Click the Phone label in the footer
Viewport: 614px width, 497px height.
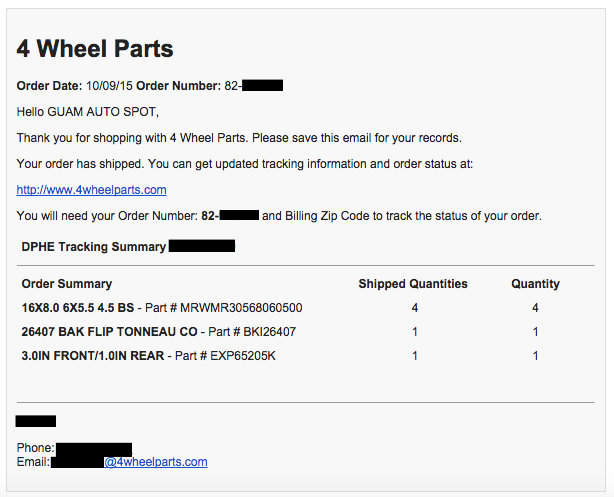coord(36,448)
